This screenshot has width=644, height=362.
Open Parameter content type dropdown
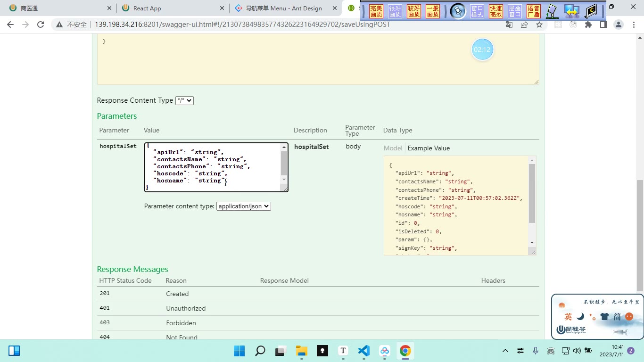coord(244,206)
